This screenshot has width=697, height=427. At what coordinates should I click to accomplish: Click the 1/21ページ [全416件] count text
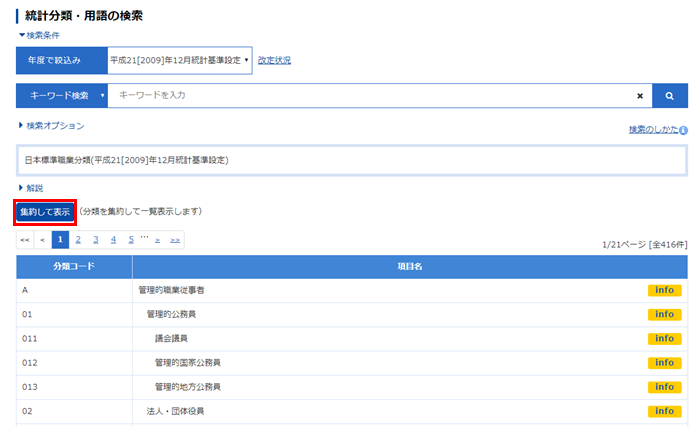click(645, 244)
